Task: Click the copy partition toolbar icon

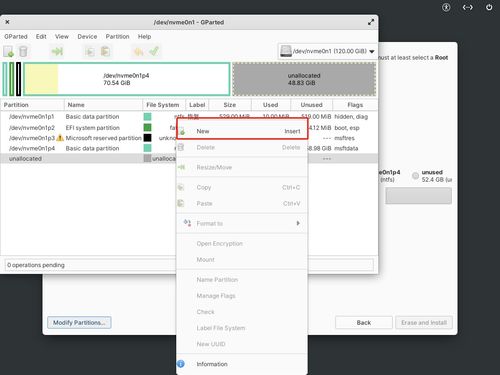Action: [x=90, y=52]
